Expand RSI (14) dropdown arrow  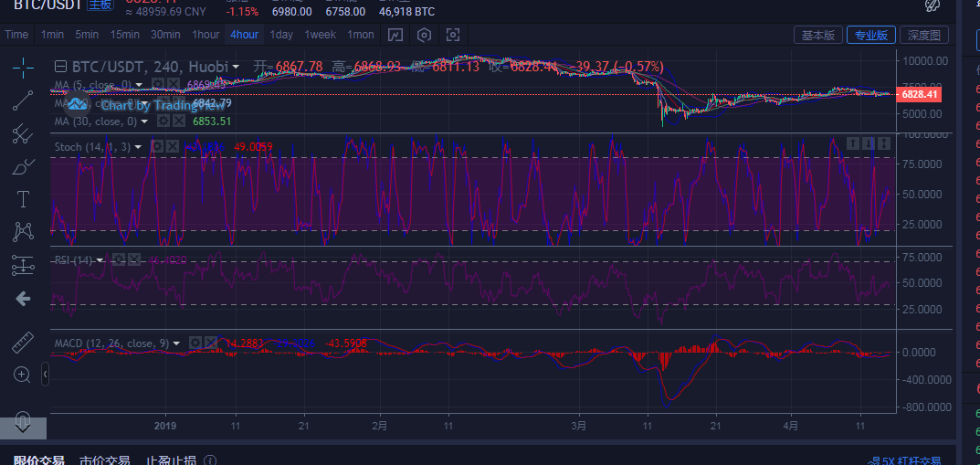(100, 259)
